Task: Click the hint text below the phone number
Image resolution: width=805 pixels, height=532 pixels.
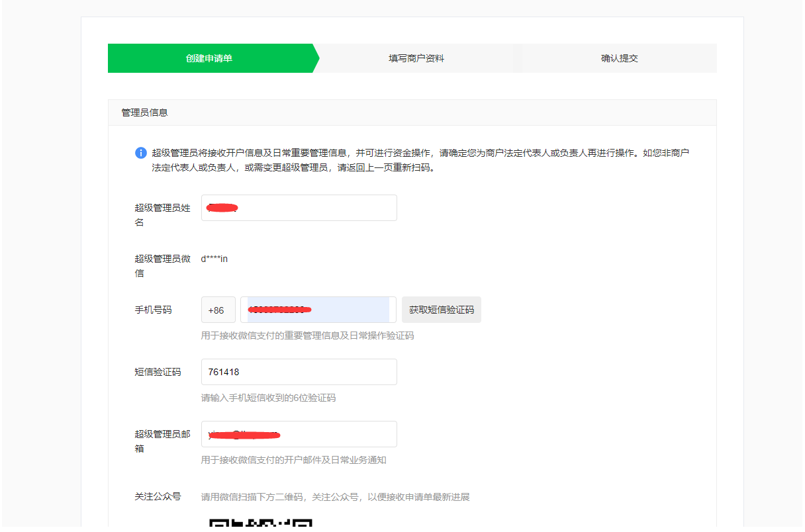Action: click(x=307, y=335)
